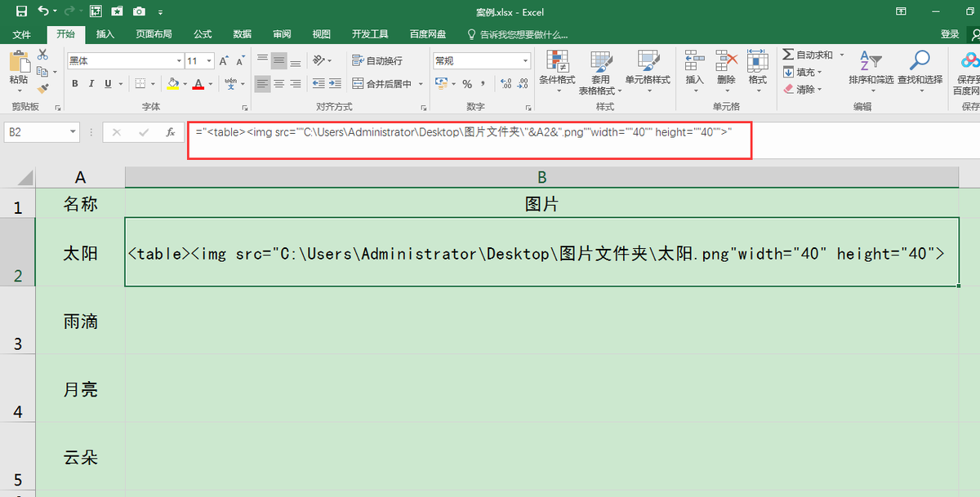
Task: Switch to Data (数据) tab
Action: 243,34
